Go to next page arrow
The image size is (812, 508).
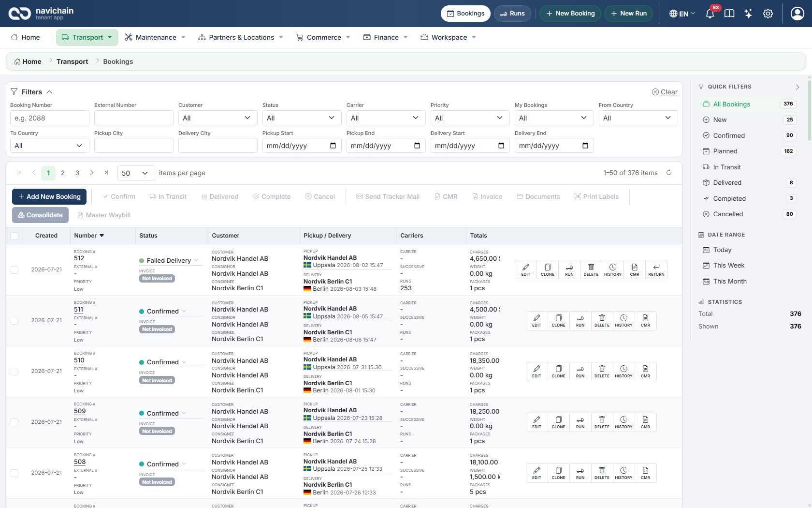point(92,173)
